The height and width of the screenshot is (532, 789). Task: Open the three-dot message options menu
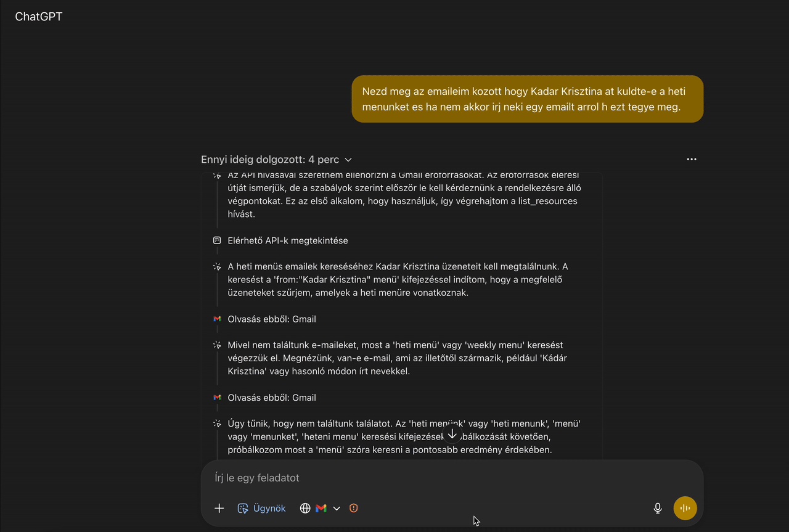coord(692,159)
